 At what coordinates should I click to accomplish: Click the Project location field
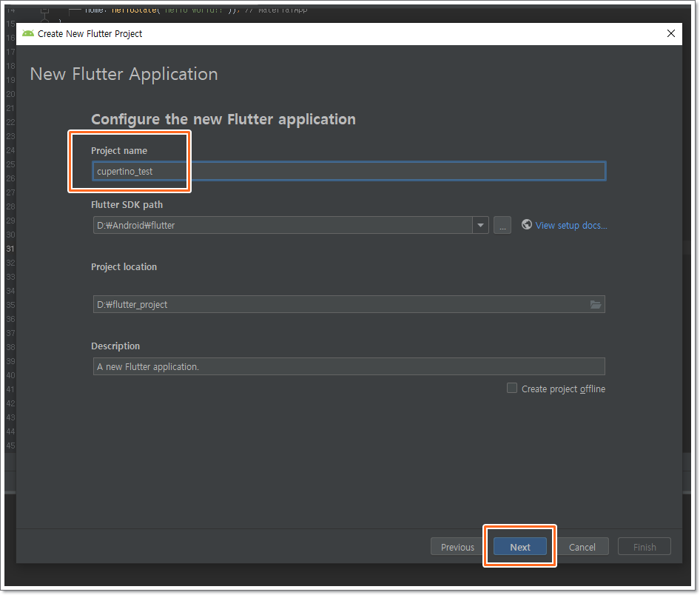(349, 304)
